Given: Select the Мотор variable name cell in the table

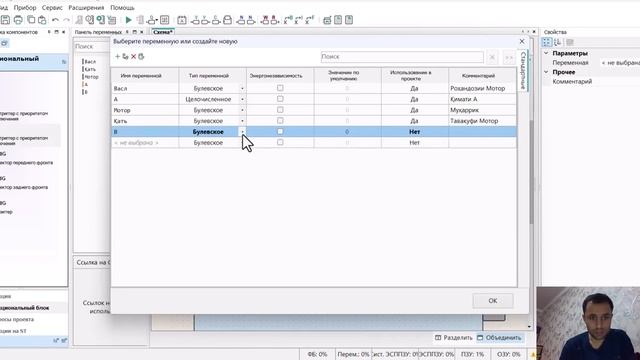Looking at the screenshot, I should [x=145, y=110].
